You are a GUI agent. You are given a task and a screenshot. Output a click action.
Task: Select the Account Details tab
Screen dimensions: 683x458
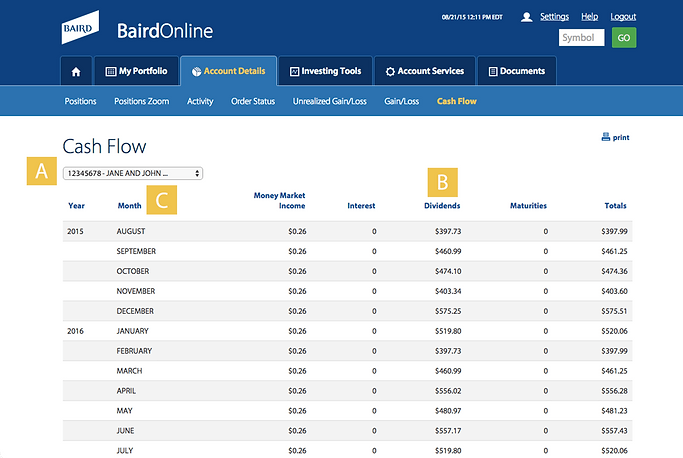(228, 71)
